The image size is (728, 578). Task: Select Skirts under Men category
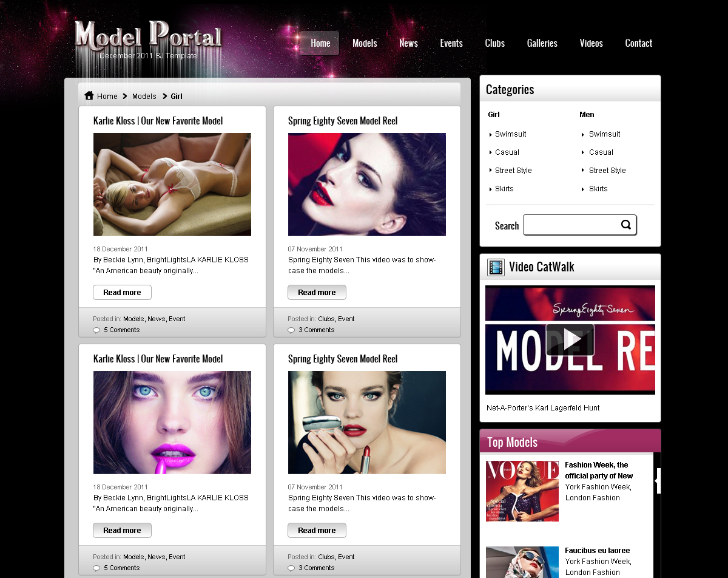point(598,189)
